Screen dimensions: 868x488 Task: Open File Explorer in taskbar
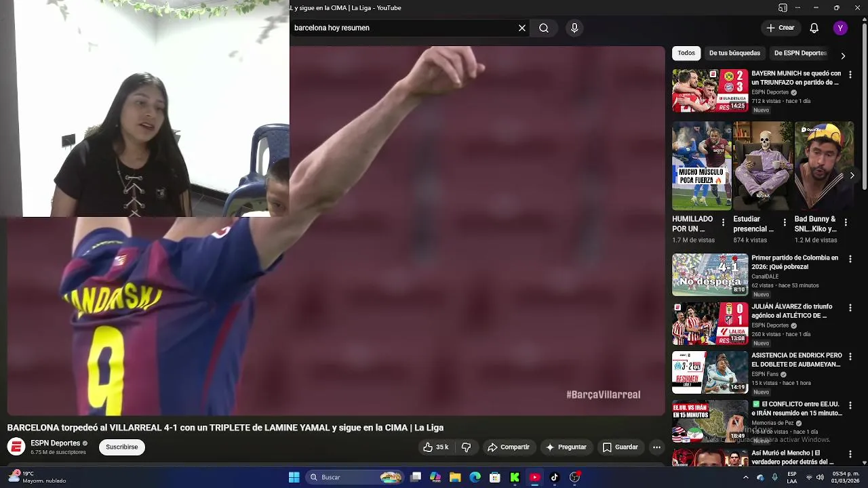point(455,477)
